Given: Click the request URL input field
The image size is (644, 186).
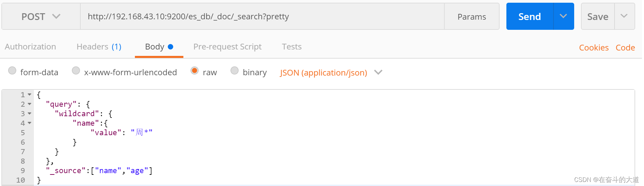Looking at the screenshot, I should [x=262, y=17].
